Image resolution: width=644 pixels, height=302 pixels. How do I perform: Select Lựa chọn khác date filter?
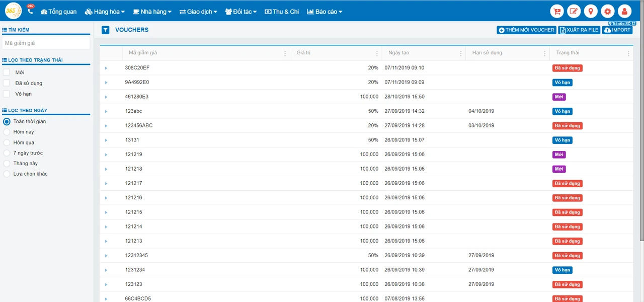coord(7,174)
